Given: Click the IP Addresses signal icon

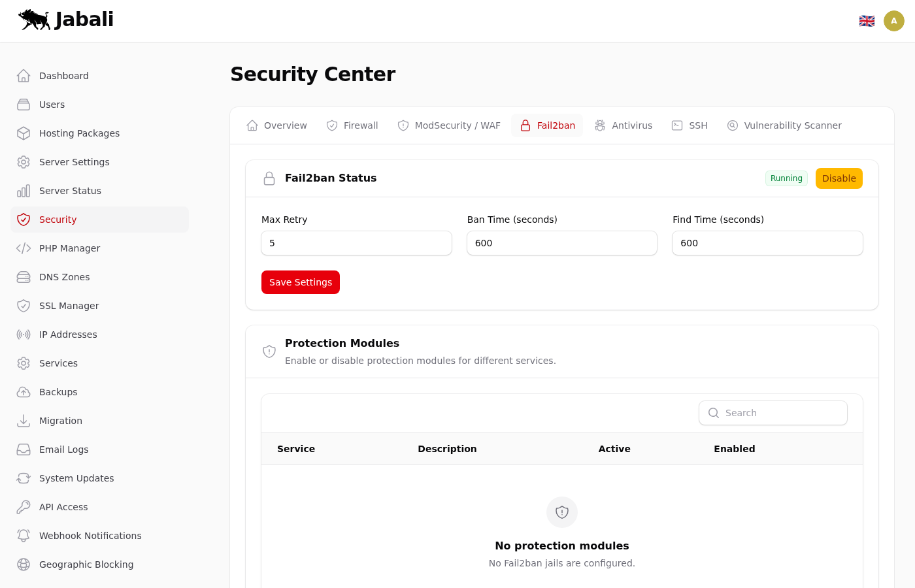Looking at the screenshot, I should pyautogui.click(x=24, y=335).
